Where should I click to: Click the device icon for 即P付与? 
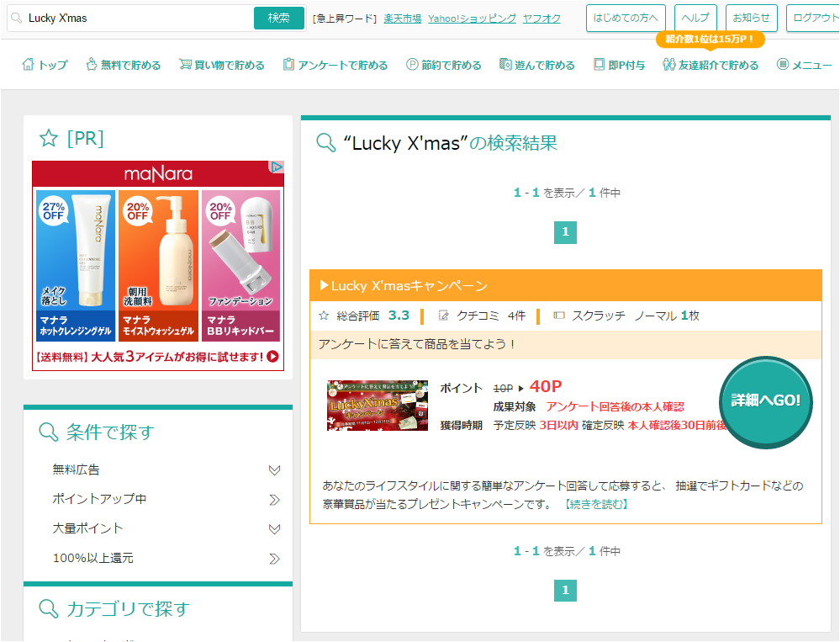(x=599, y=64)
